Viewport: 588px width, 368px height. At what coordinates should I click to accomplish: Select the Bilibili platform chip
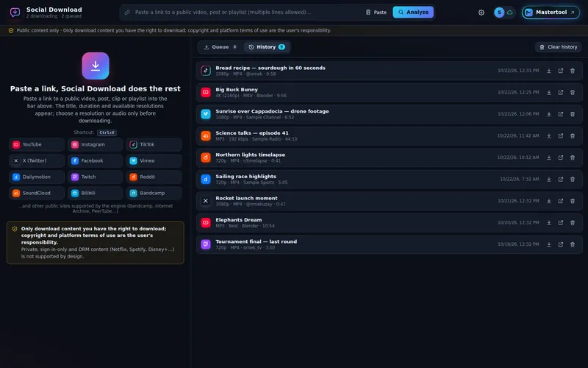tap(96, 193)
